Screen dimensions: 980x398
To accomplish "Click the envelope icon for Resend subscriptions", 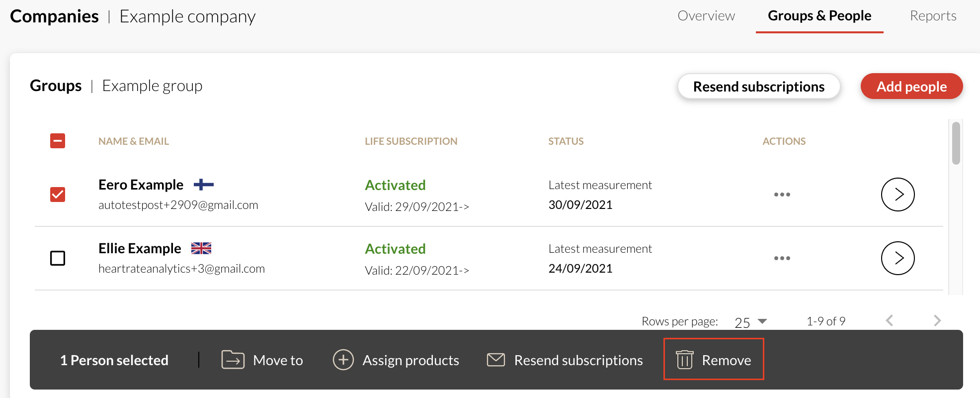I will [495, 359].
